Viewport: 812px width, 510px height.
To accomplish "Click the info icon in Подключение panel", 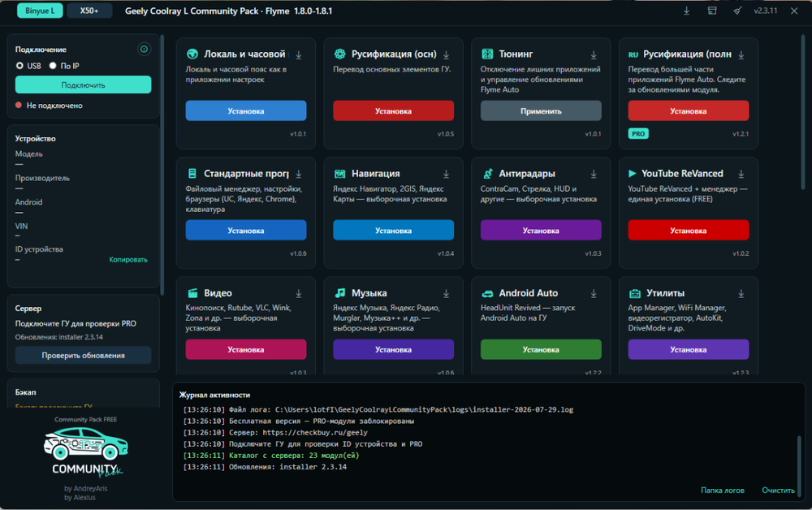I will click(x=144, y=50).
